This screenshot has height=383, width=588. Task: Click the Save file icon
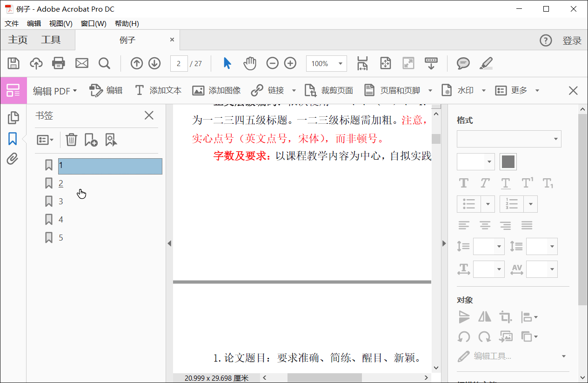[x=13, y=63]
